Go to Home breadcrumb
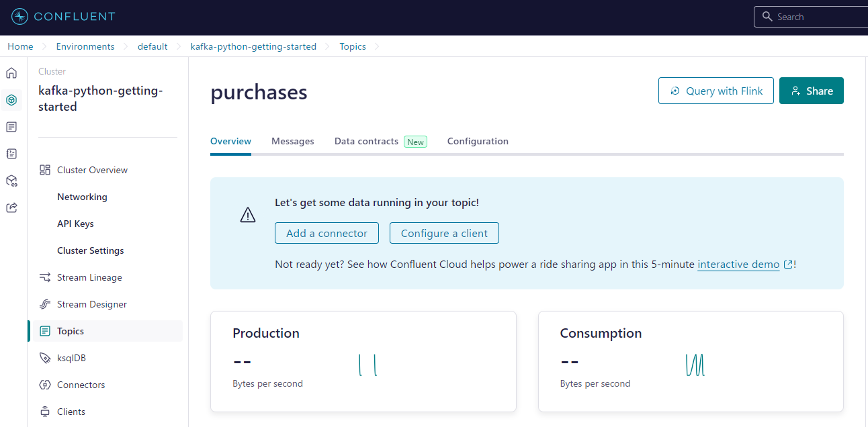868x427 pixels. coord(20,46)
